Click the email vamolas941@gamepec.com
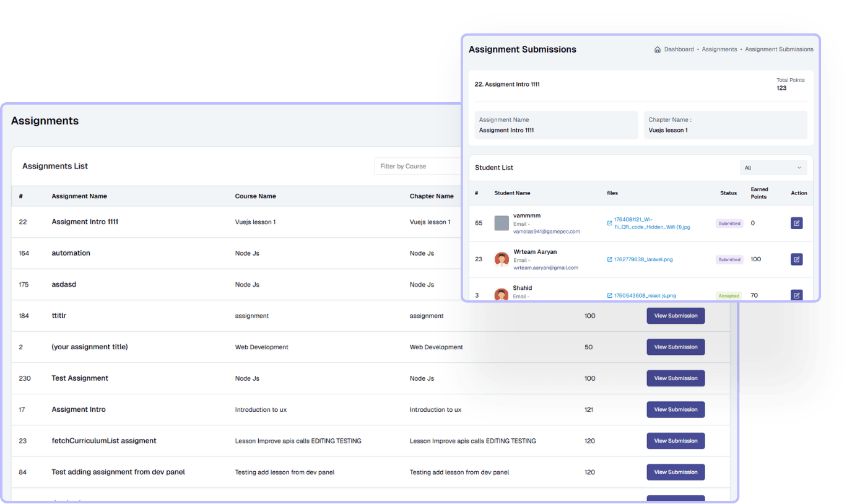860x504 pixels. point(547,232)
